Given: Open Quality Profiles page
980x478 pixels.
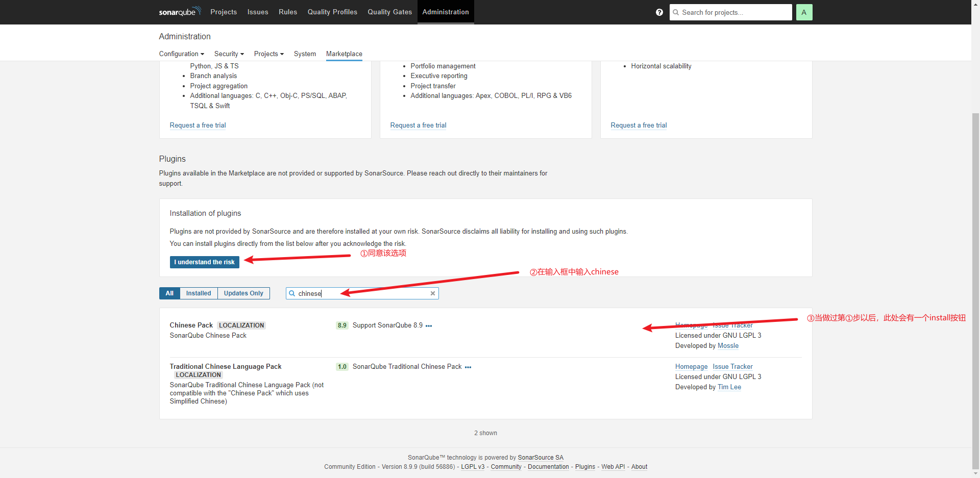Looking at the screenshot, I should tap(332, 12).
